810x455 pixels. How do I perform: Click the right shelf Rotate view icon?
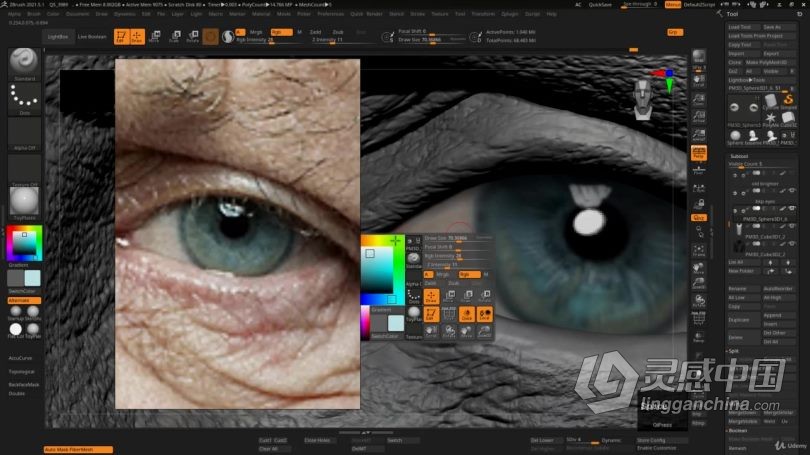tap(698, 301)
